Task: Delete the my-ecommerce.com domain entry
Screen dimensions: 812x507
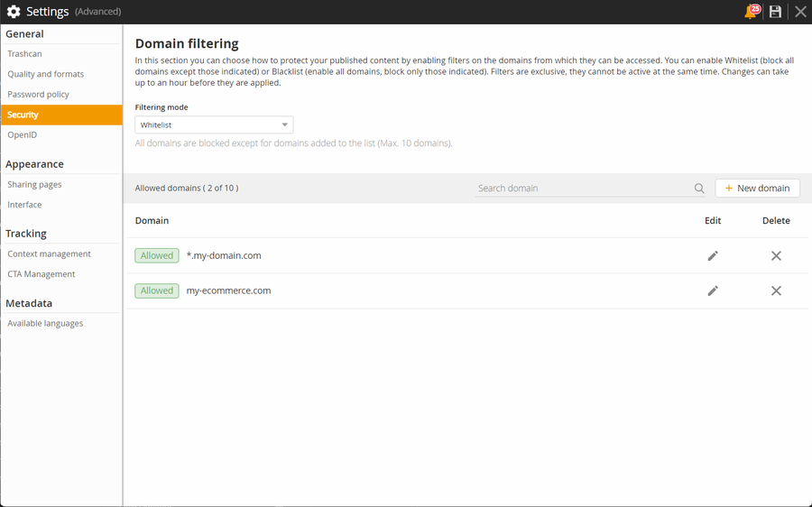Action: 776,290
